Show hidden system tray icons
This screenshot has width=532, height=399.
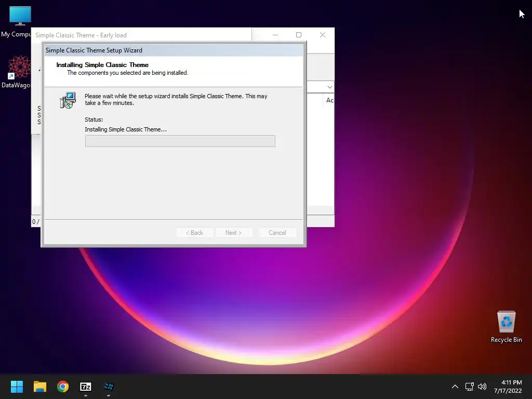[455, 387]
